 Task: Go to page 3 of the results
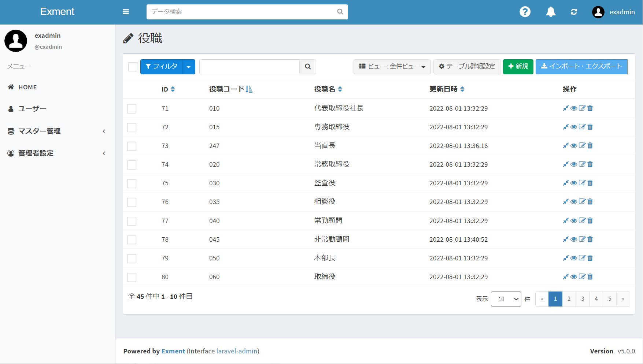[x=582, y=299]
